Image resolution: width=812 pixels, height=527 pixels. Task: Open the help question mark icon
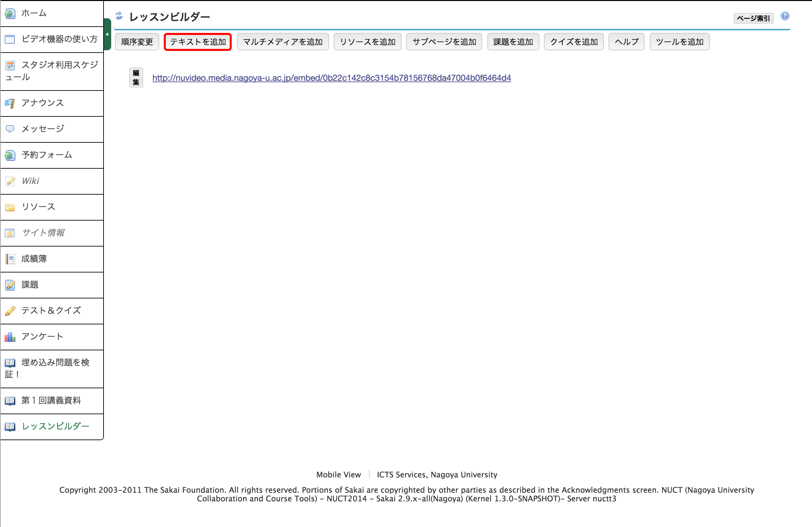[785, 16]
